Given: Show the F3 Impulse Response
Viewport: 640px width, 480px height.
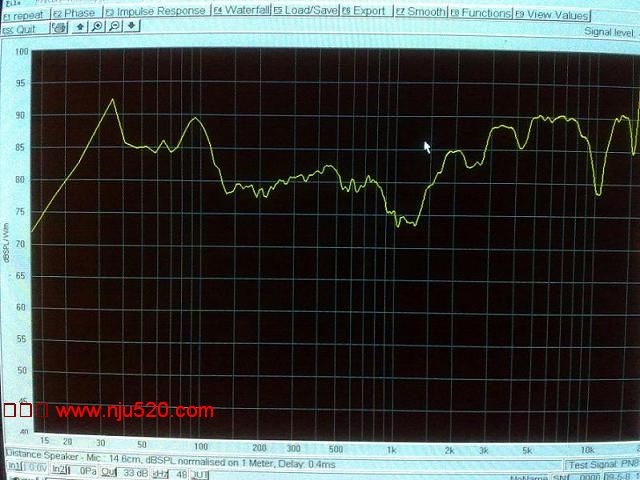Looking at the screenshot, I should [156, 11].
